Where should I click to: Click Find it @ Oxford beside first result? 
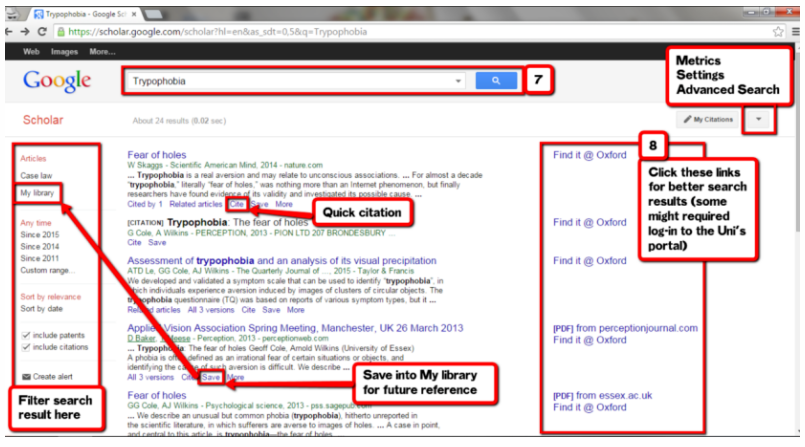tap(590, 155)
